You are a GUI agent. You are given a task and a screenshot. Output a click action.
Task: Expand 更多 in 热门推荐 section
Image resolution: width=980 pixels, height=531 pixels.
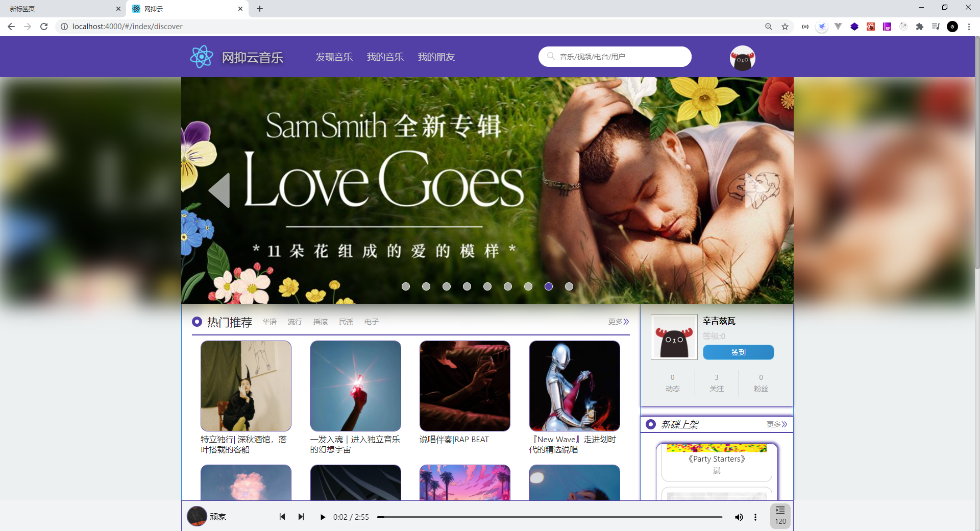619,322
